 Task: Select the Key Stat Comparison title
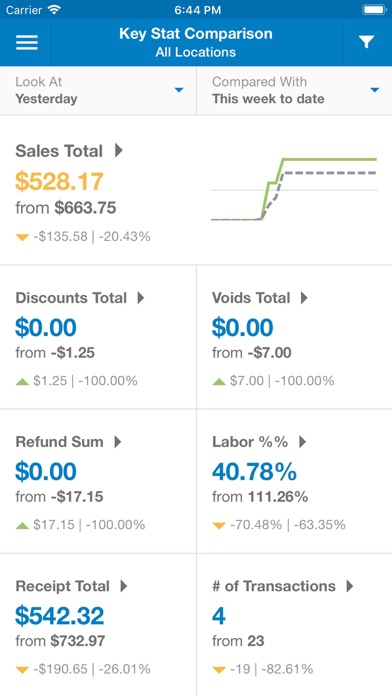(196, 34)
